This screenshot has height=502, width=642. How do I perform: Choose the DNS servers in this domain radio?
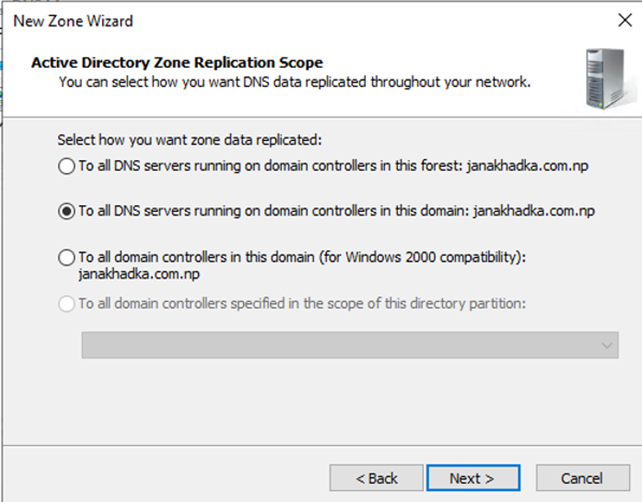pos(66,212)
